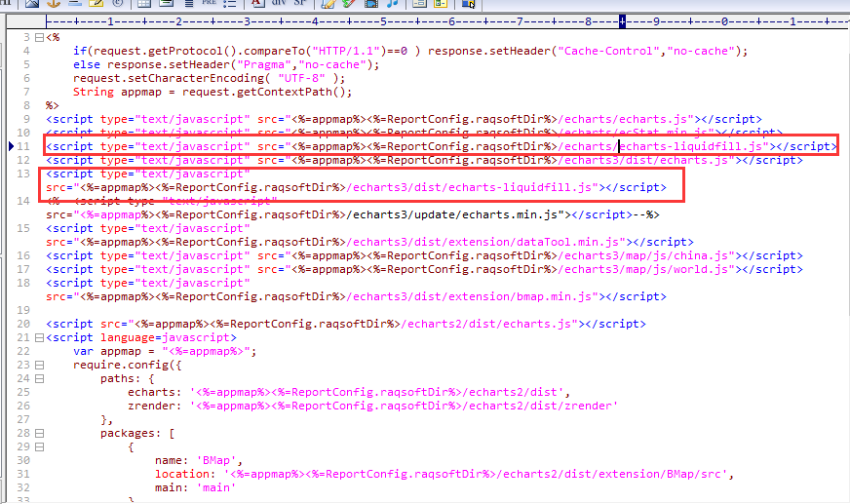Click 'var appmap' on line 22

pyautogui.click(x=107, y=351)
